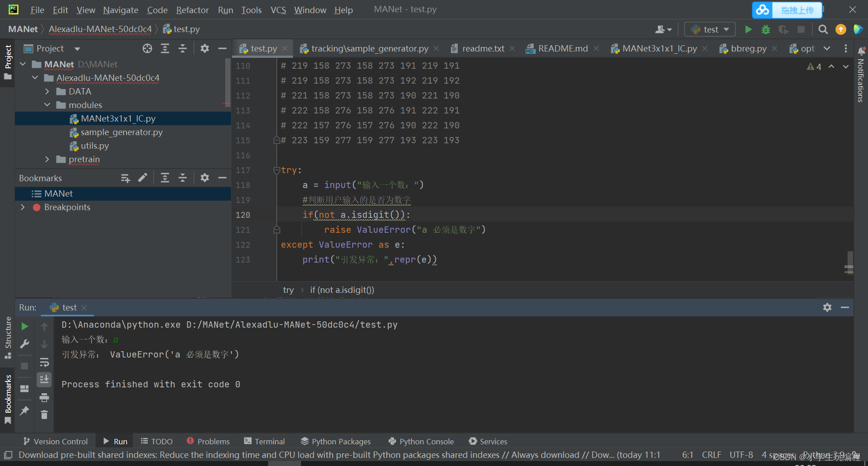This screenshot has width=868, height=466.
Task: Open the Terminal tool window
Action: pos(264,441)
